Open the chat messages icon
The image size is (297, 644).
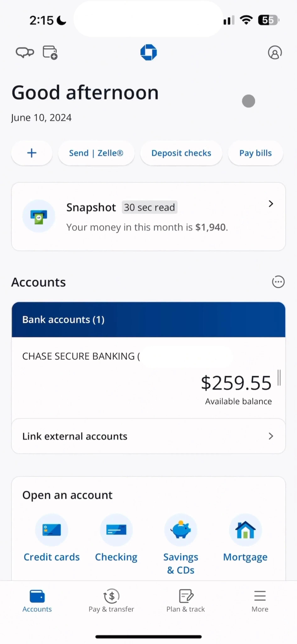pyautogui.click(x=25, y=53)
